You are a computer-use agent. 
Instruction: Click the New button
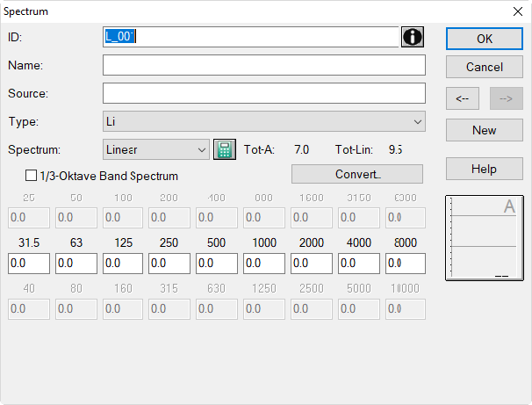click(485, 130)
